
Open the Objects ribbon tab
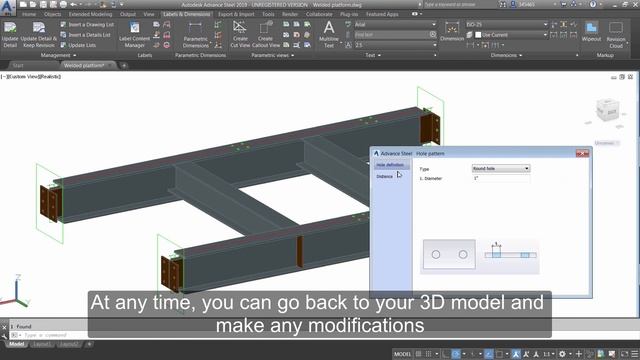coord(52,14)
